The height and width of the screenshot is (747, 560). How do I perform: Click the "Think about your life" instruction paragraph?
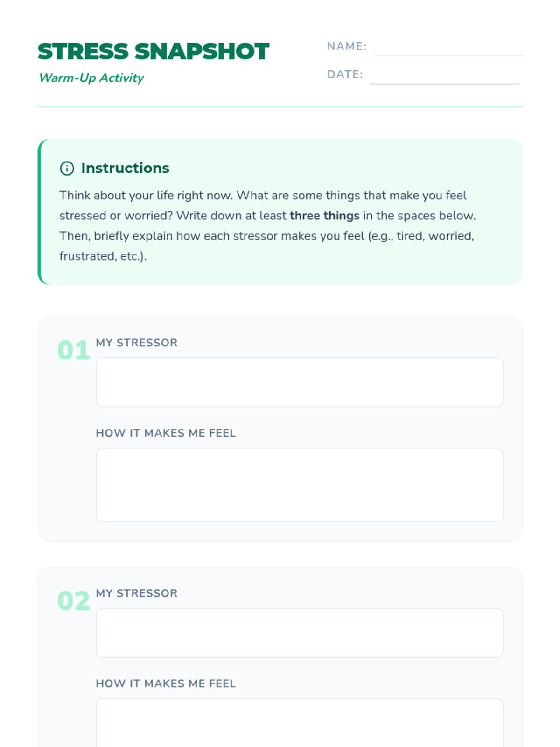267,226
